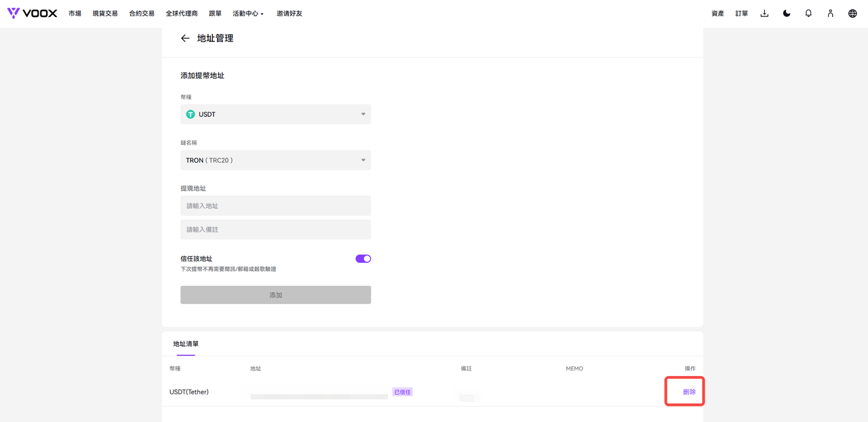Focus the 請輸入地址 field
This screenshot has width=868, height=422.
(x=275, y=206)
